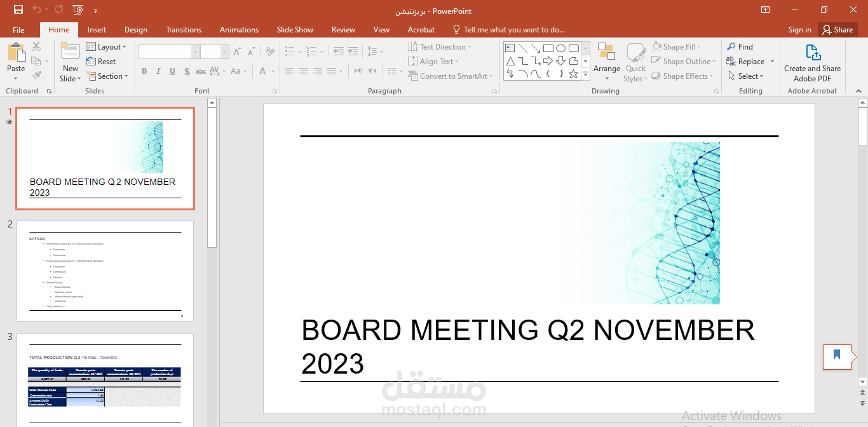Click the Reset slide button
This screenshot has width=868, height=427.
[101, 62]
